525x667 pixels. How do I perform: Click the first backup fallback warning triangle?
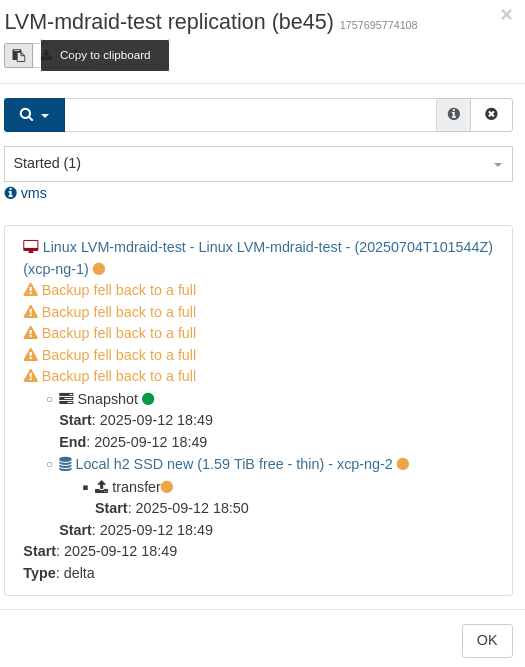[x=31, y=290]
